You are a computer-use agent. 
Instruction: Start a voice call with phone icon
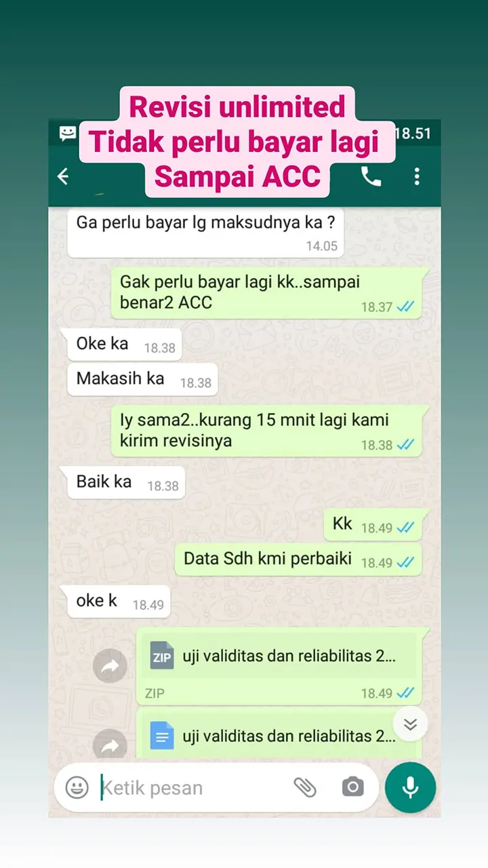click(371, 177)
